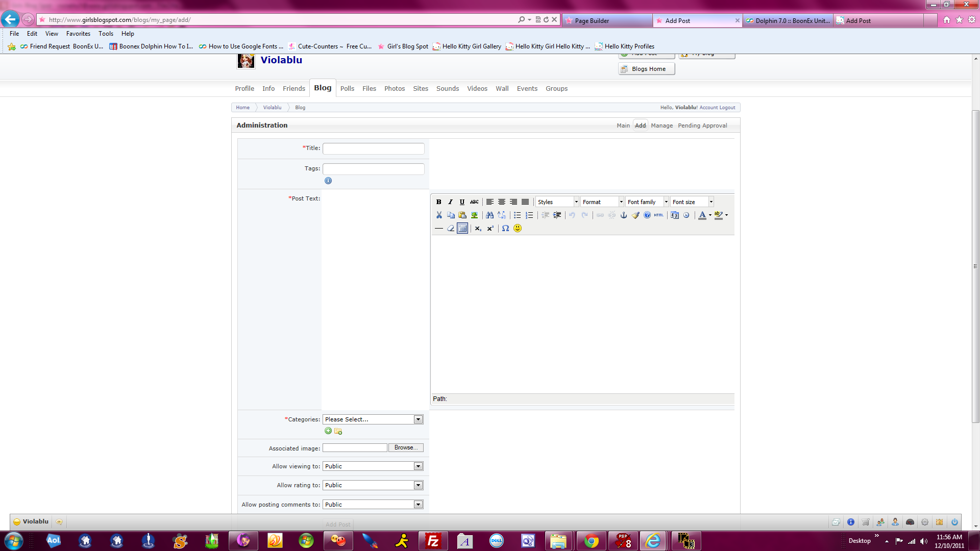Toggle italic text style
980x551 pixels.
(x=450, y=202)
